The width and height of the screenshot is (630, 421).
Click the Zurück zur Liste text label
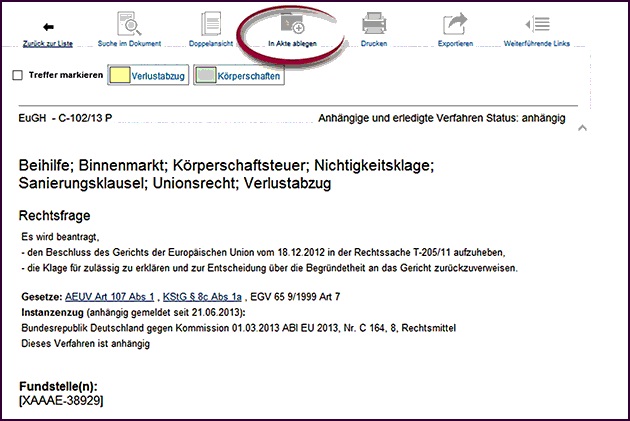[x=48, y=44]
